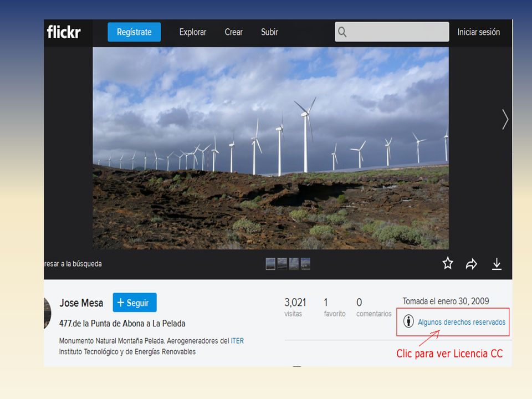The image size is (532, 399).
Task: Return to search via 'resar a la búsqueda'
Action: [x=73, y=264]
